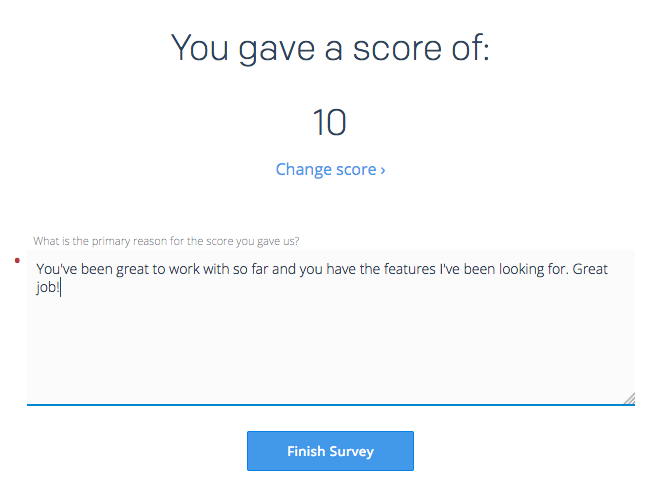Click the word "You've" starting the comment
This screenshot has height=498, width=658.
pyautogui.click(x=58, y=269)
